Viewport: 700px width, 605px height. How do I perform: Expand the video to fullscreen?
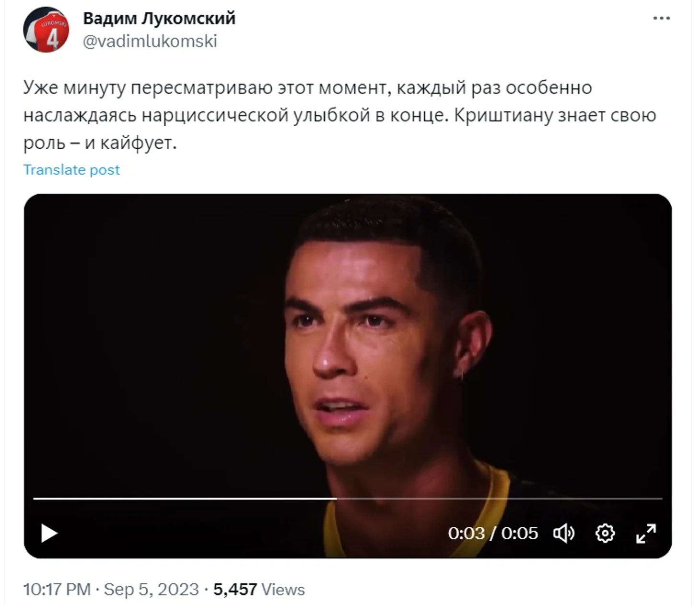click(x=646, y=533)
